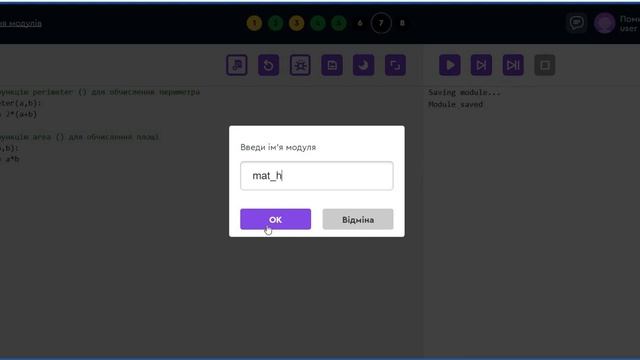Image resolution: width=640 pixels, height=360 pixels.
Task: Click the code comment about perimeter
Action: click(100, 92)
